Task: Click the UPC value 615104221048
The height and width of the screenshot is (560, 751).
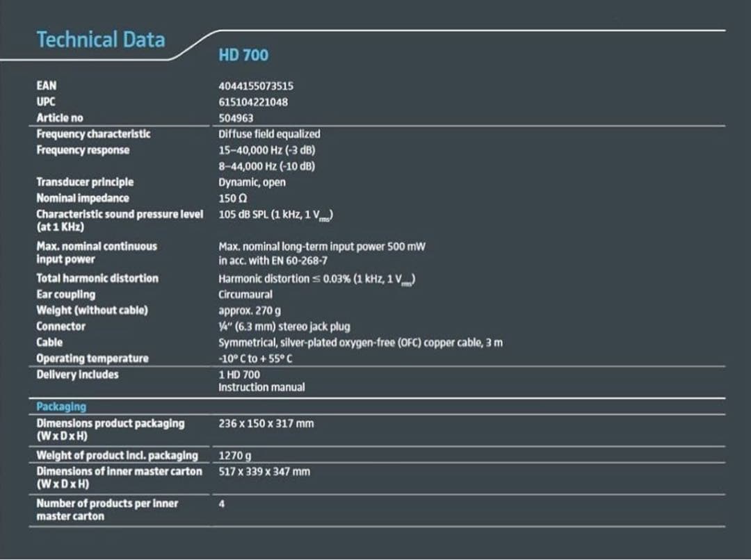Action: coord(253,102)
